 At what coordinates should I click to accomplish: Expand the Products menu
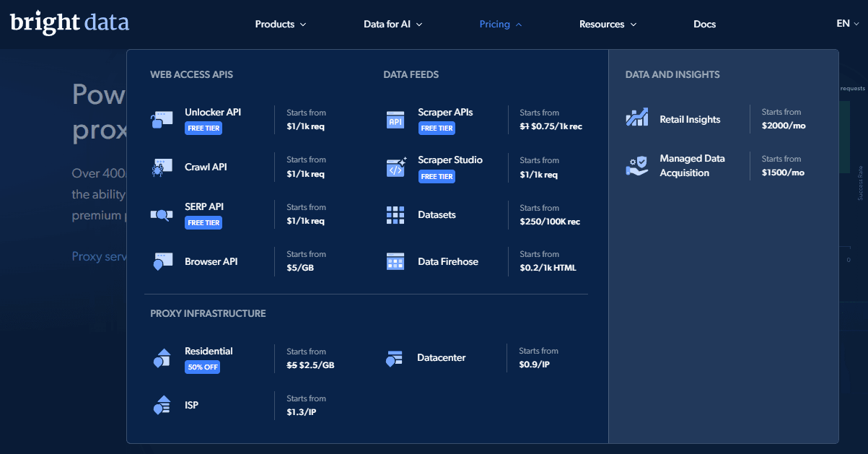281,24
